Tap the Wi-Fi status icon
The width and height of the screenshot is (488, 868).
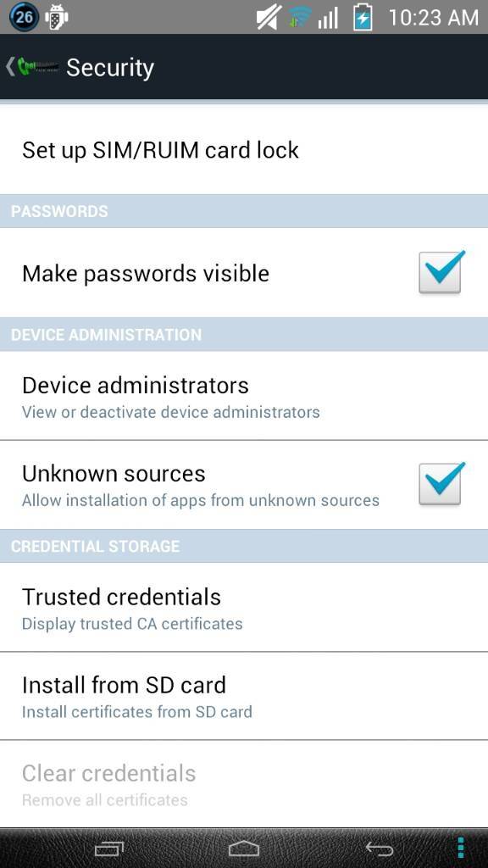pyautogui.click(x=300, y=18)
